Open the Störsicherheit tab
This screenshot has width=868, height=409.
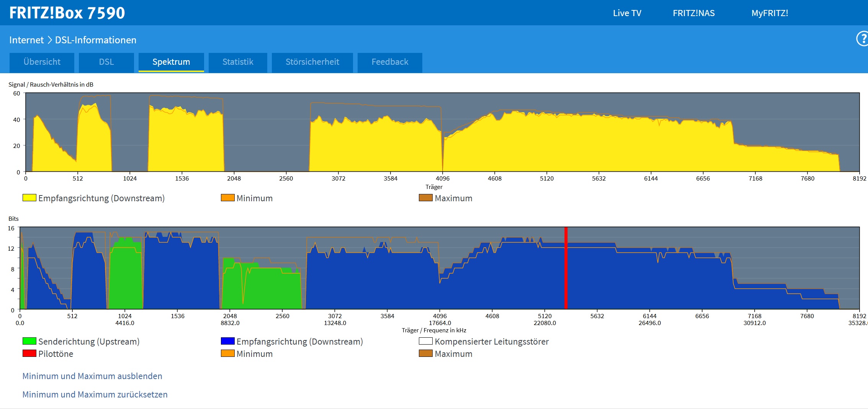[x=312, y=62]
